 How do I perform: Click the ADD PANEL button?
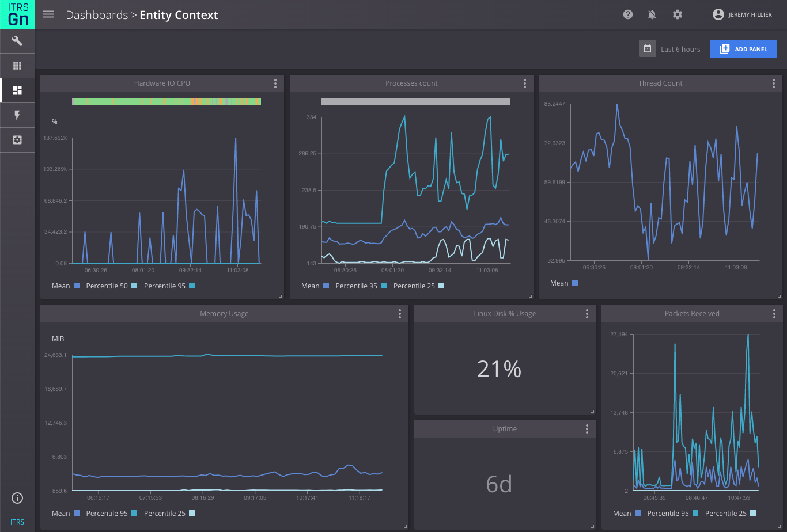point(743,49)
